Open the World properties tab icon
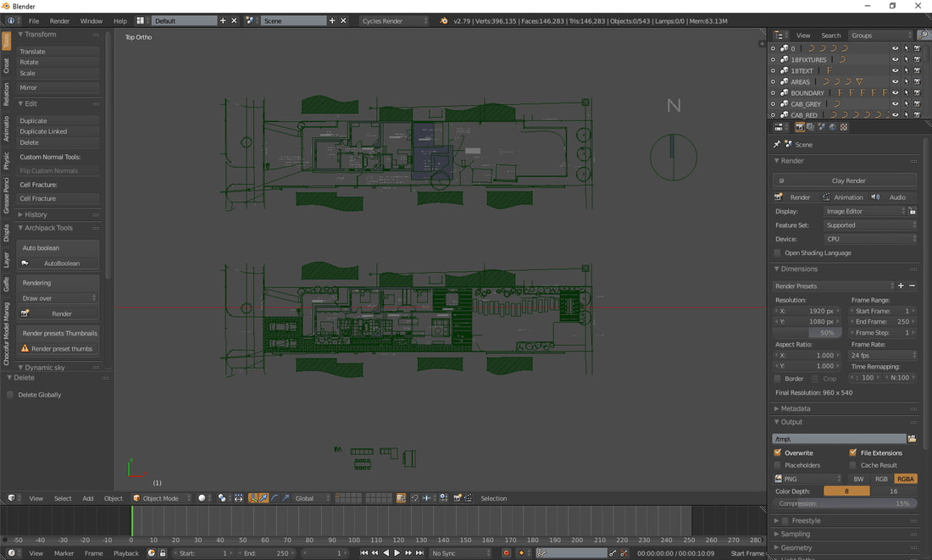Viewport: 932px width, 560px height. click(x=832, y=127)
